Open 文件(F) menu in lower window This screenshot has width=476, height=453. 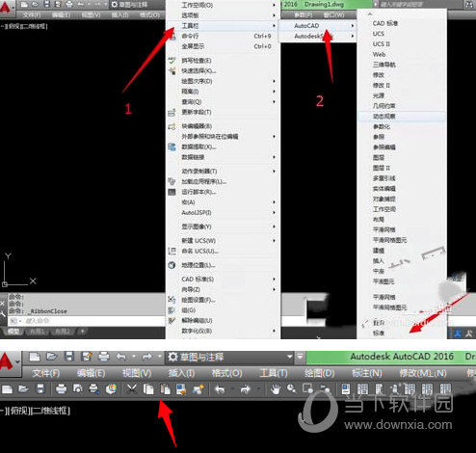(x=46, y=373)
